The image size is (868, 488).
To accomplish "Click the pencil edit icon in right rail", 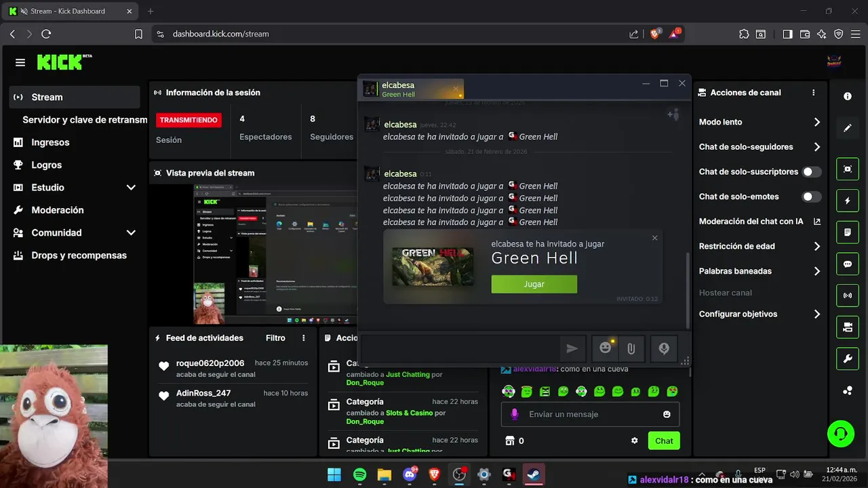I will [x=848, y=127].
